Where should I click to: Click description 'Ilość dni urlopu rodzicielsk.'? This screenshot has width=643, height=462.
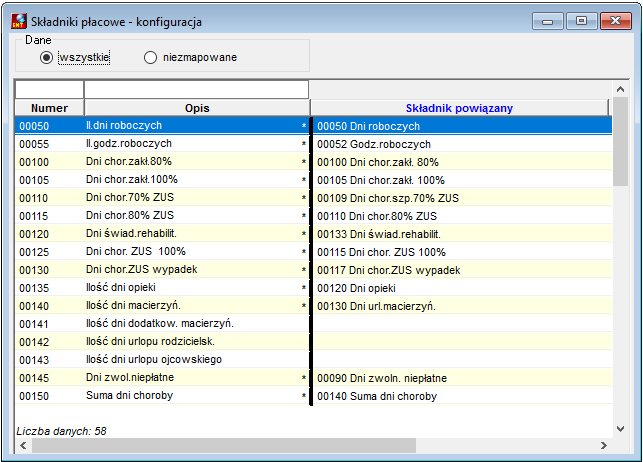point(150,341)
